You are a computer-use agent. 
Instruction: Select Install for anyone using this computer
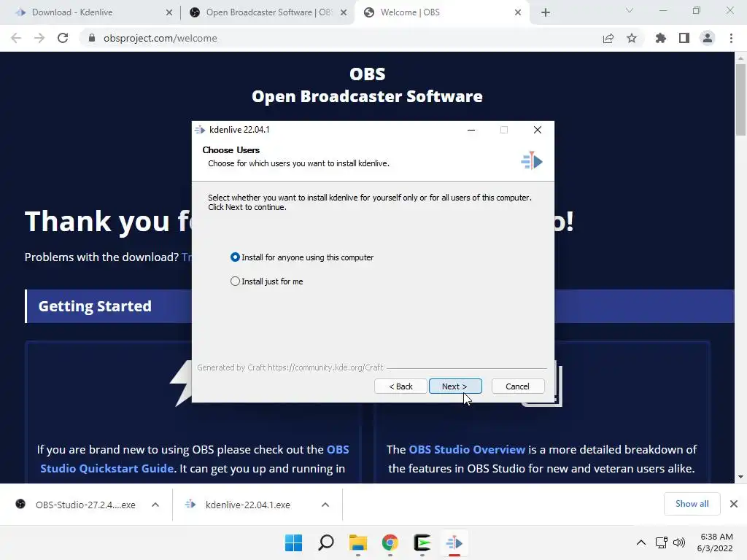coord(301,257)
